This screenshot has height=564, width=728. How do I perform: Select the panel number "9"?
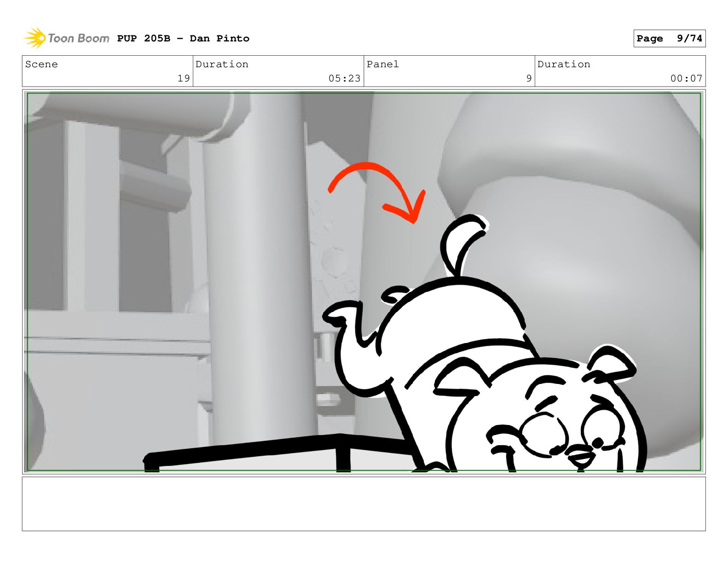[x=529, y=78]
